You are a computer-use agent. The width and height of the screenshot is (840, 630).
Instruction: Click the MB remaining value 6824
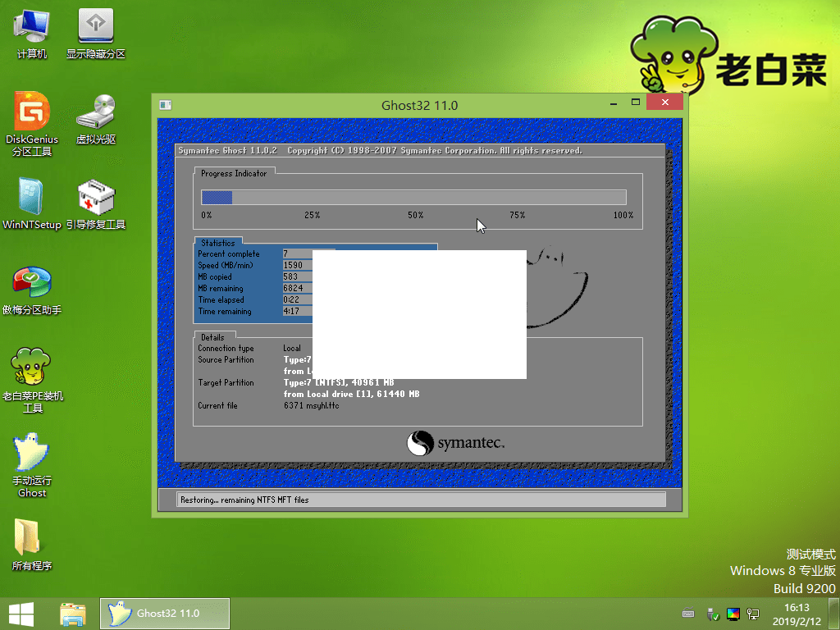(x=293, y=288)
